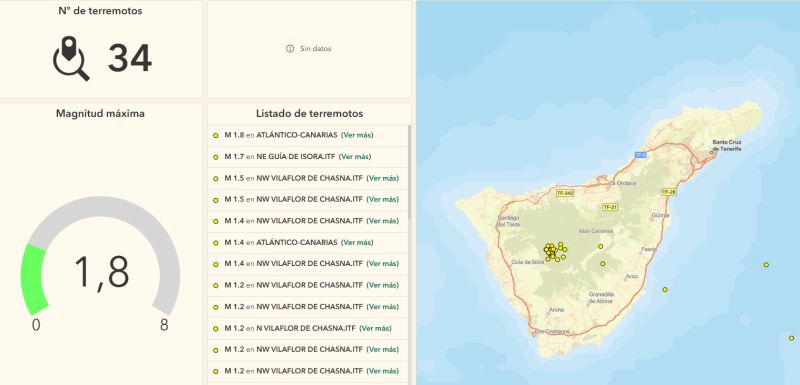Select the M 1.2 en N VILAFLOR DE CHASNA.ITF entry
Screen dimensions: 800x385
pos(308,328)
